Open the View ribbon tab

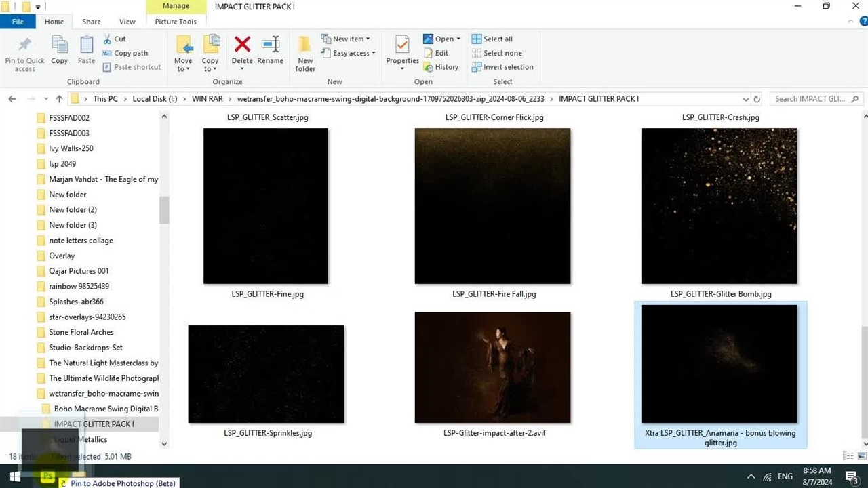click(127, 22)
